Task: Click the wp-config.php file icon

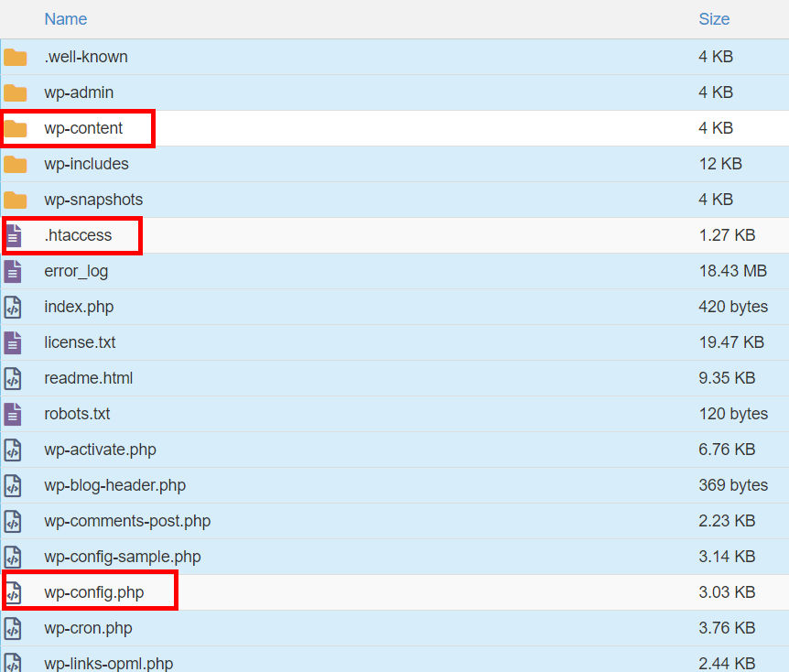Action: click(13, 593)
